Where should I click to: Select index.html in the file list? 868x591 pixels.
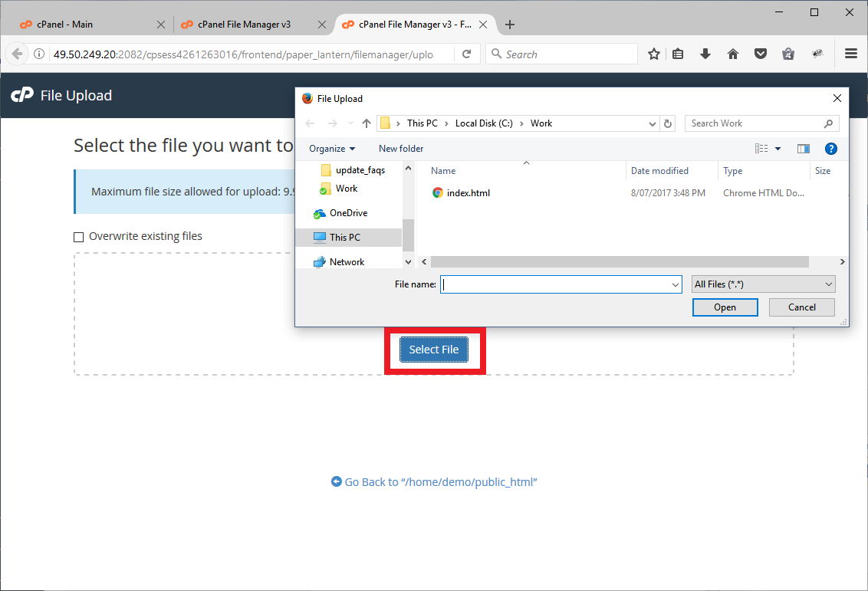(x=468, y=193)
